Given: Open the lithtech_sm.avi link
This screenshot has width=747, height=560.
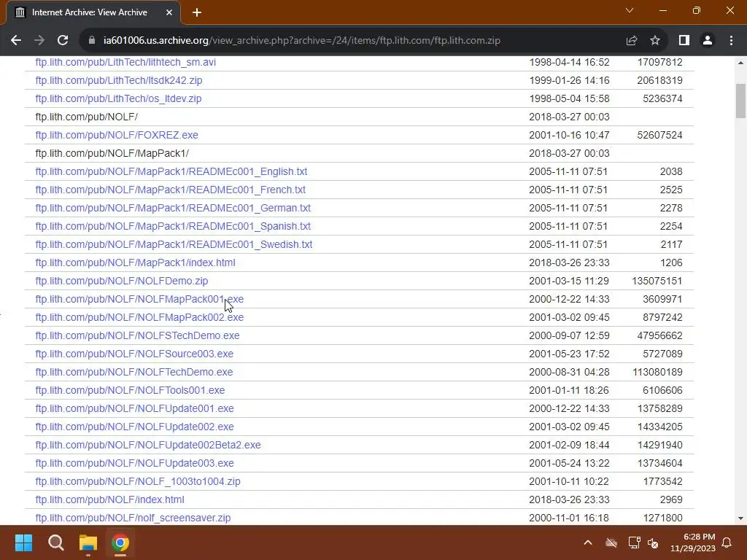Looking at the screenshot, I should 125,63.
